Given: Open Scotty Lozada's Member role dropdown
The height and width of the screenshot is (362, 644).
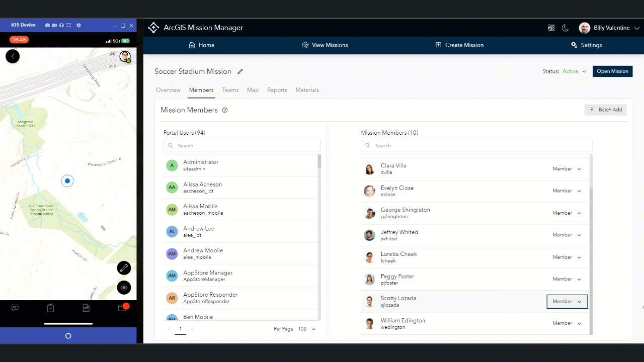Looking at the screenshot, I should [567, 301].
